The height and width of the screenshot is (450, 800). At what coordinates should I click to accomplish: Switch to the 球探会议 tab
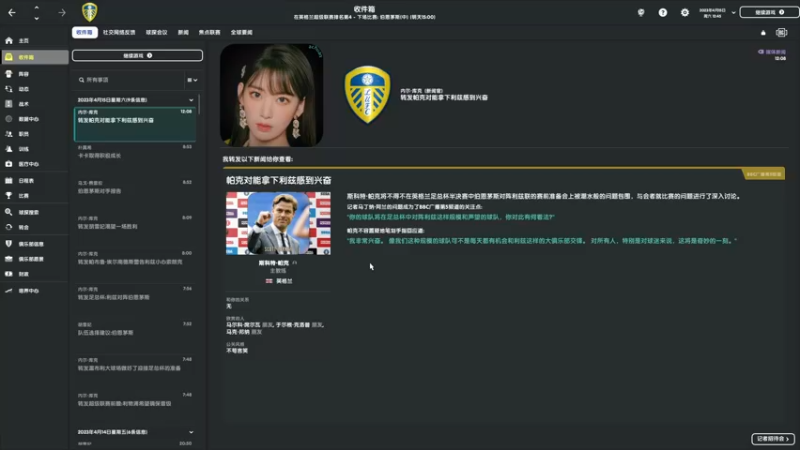(157, 32)
